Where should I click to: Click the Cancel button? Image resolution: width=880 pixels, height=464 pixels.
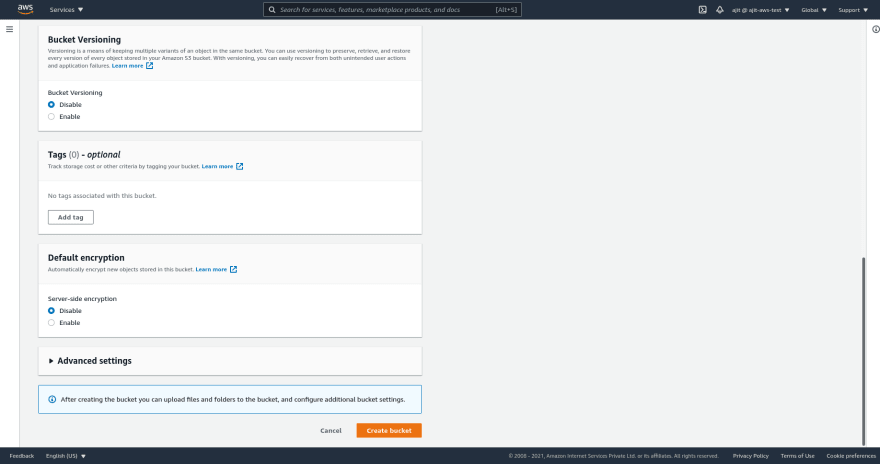[x=331, y=430]
